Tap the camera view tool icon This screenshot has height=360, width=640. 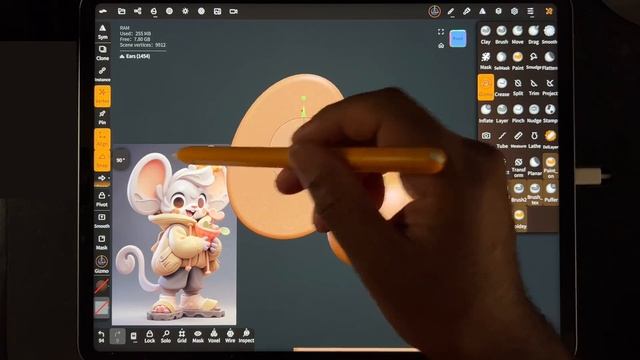[486, 136]
